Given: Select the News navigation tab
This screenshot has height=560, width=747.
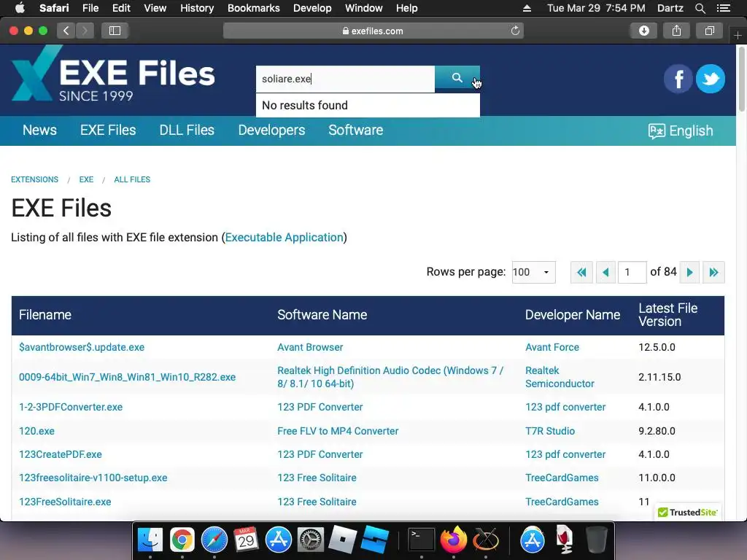Looking at the screenshot, I should click(x=39, y=130).
